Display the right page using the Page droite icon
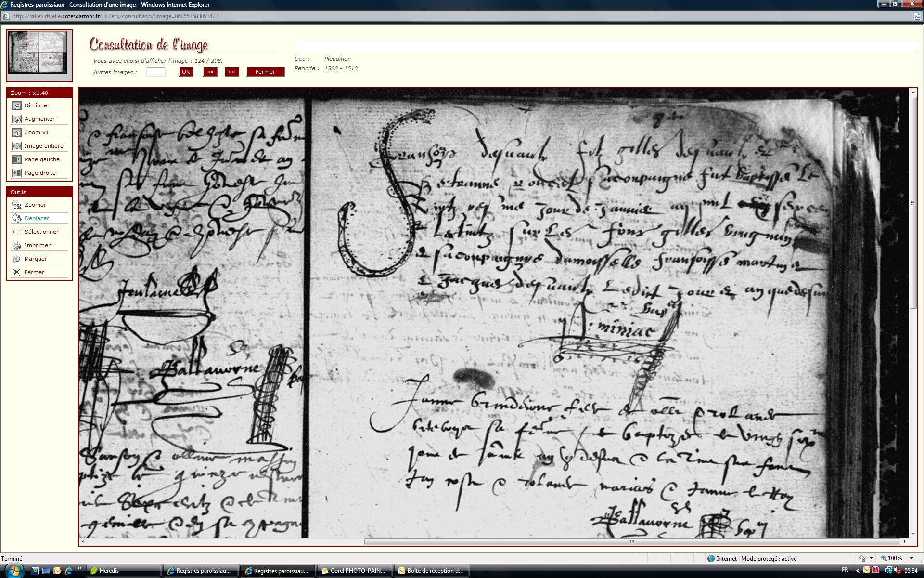The width and height of the screenshot is (924, 578). click(x=17, y=173)
